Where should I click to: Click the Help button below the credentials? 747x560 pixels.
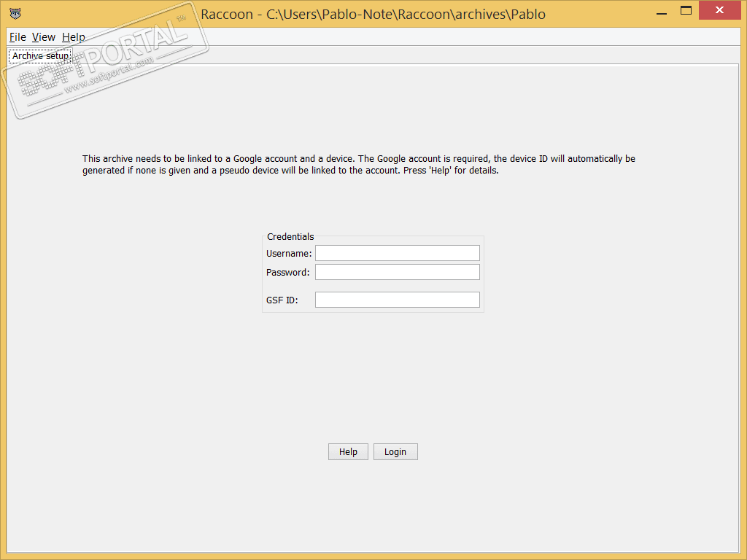click(348, 452)
